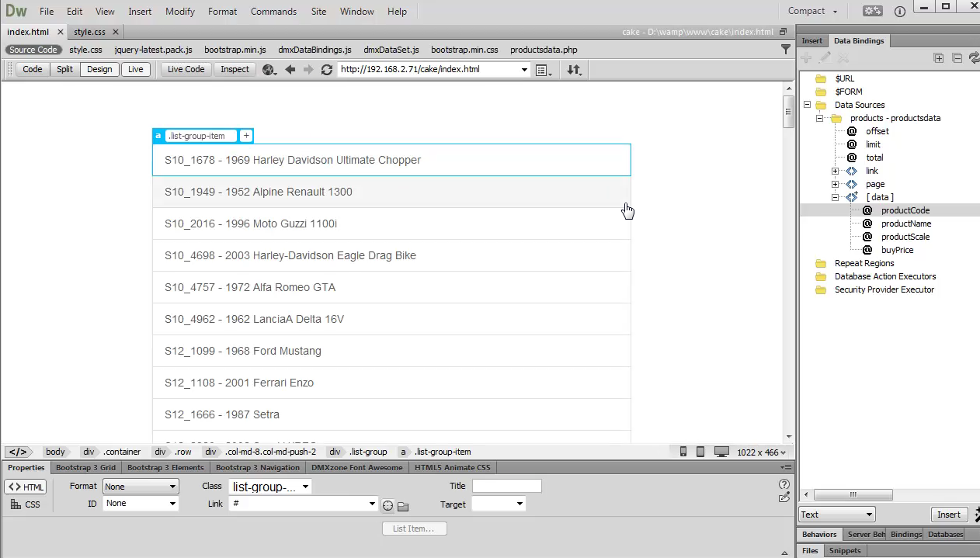
Task: Open the Target dropdown
Action: pos(498,504)
